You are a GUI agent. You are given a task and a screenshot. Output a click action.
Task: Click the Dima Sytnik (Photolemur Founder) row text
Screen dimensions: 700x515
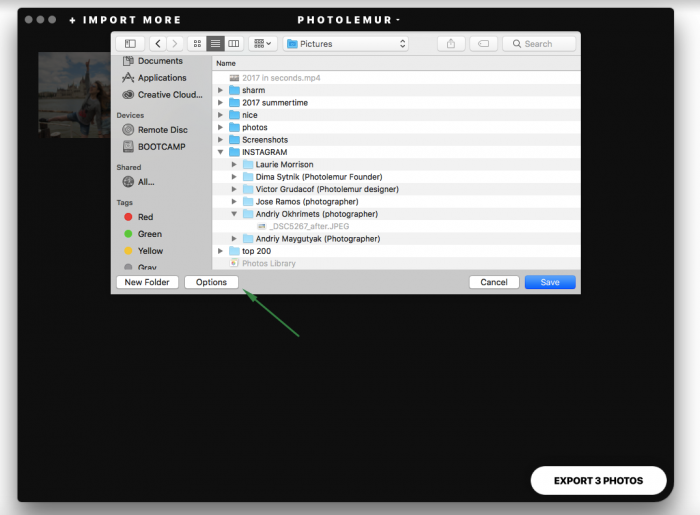(x=319, y=177)
